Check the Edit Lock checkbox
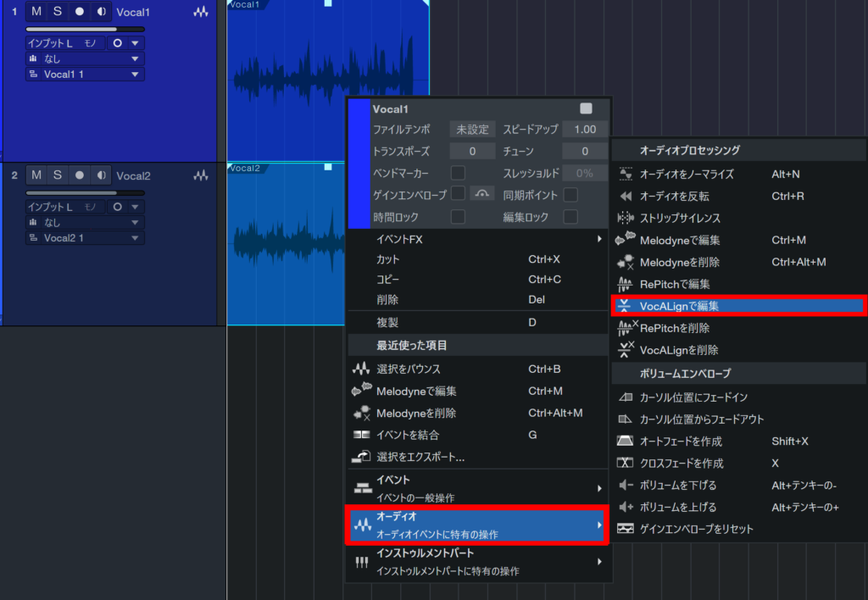This screenshot has width=868, height=600. click(x=570, y=217)
